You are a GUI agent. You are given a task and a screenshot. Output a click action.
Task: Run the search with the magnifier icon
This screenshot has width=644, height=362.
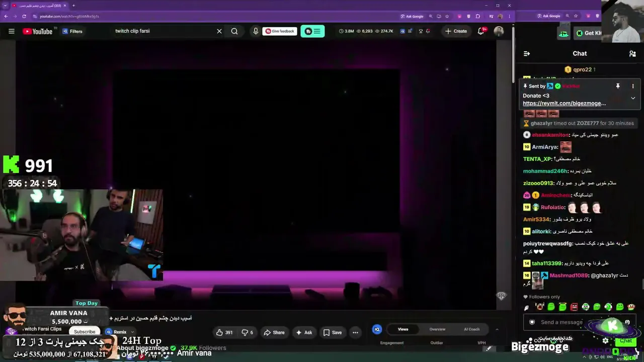click(x=234, y=31)
